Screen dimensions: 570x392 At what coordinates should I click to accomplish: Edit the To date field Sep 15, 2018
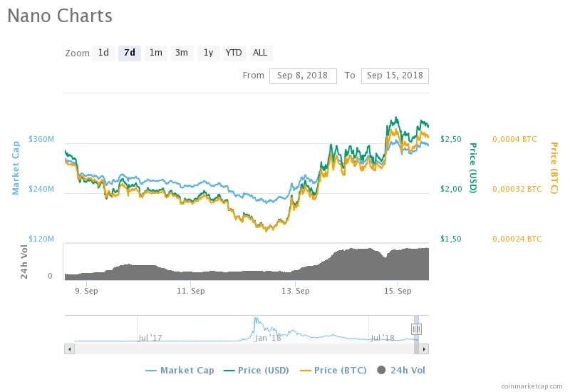point(395,76)
